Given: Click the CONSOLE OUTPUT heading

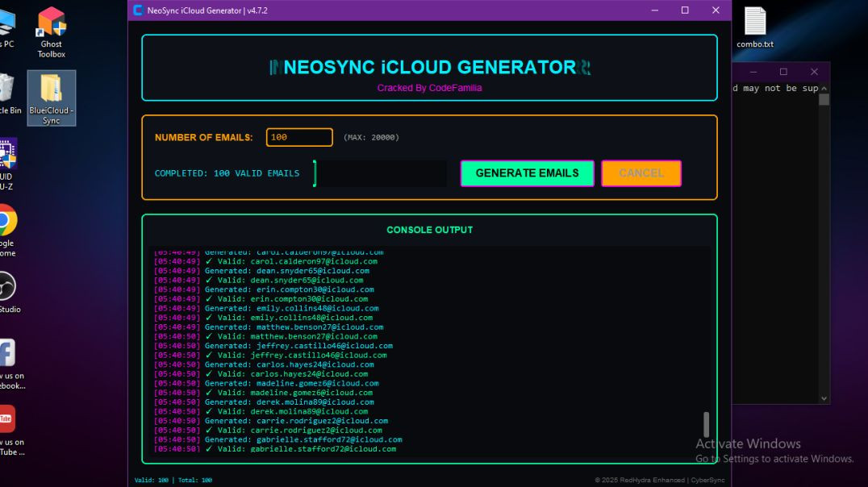Looking at the screenshot, I should point(430,230).
